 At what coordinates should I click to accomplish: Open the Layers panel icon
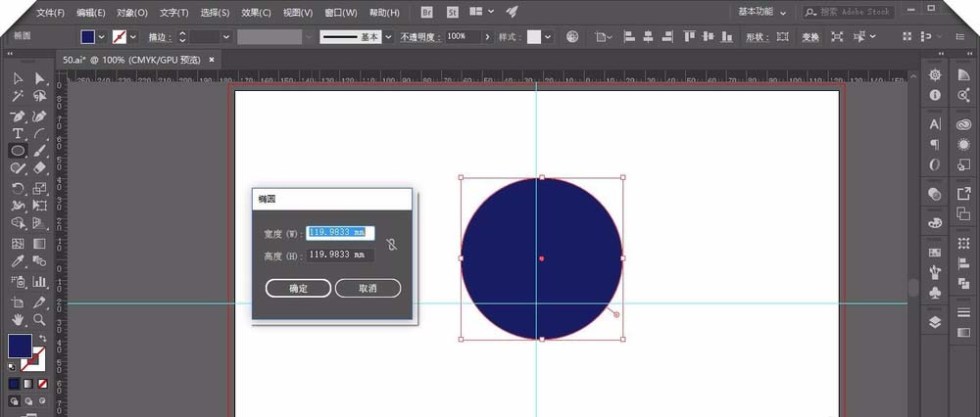pos(935,322)
